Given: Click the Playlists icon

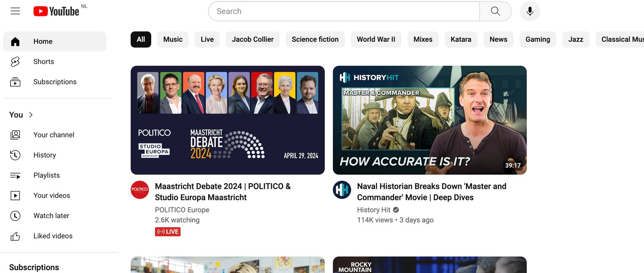Looking at the screenshot, I should click(x=15, y=175).
